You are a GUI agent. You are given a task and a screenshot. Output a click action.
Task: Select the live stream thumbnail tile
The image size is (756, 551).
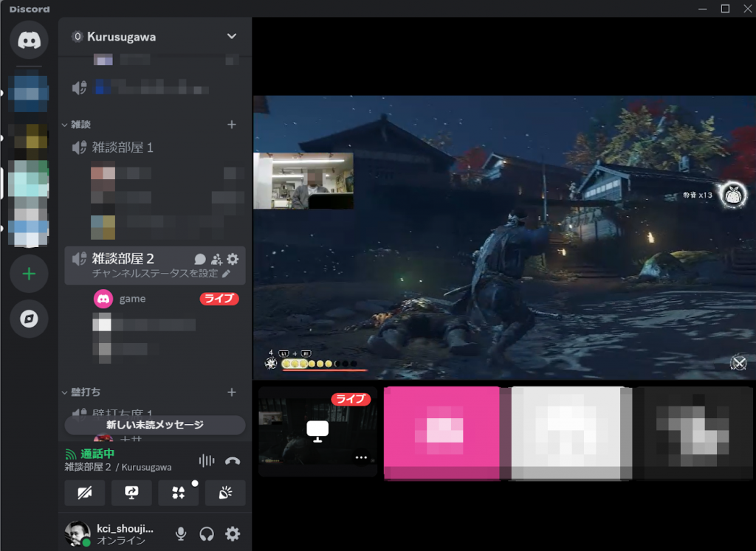(317, 432)
